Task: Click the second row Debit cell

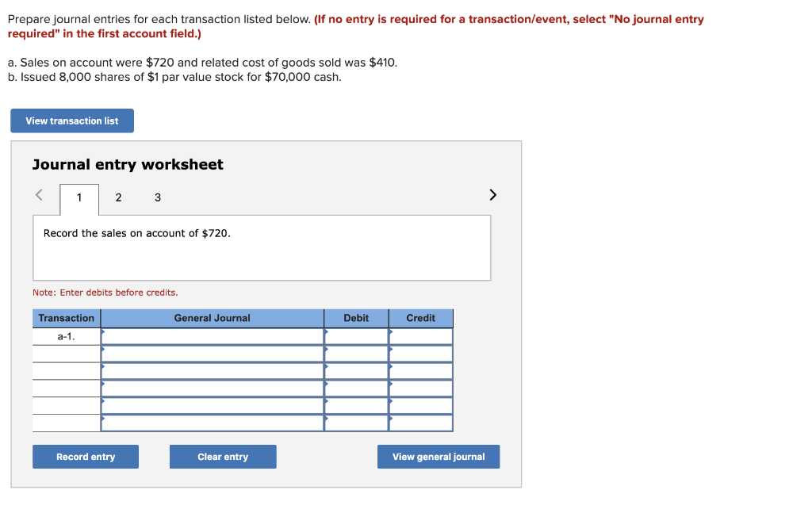Action: point(355,353)
